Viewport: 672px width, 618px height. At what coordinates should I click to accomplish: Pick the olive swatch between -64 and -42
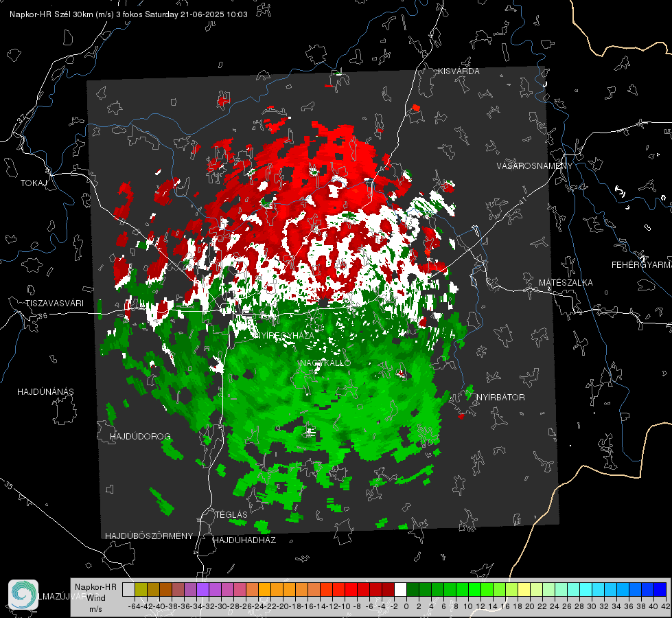(141, 590)
